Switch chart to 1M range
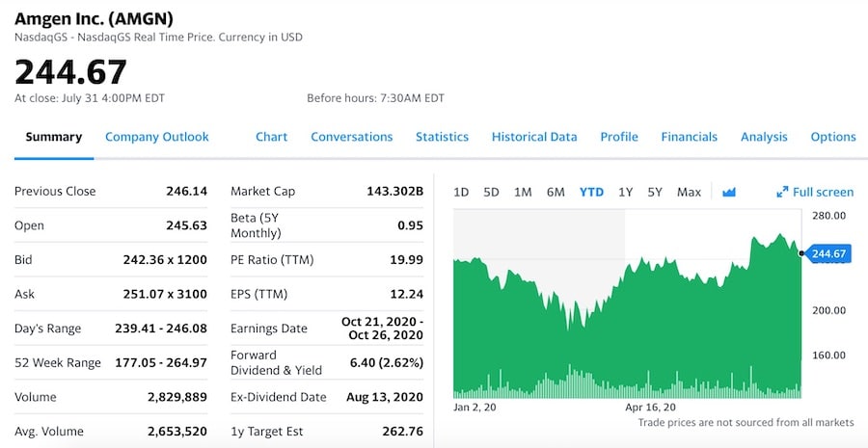Screen dimensions: 868x448 tap(523, 192)
